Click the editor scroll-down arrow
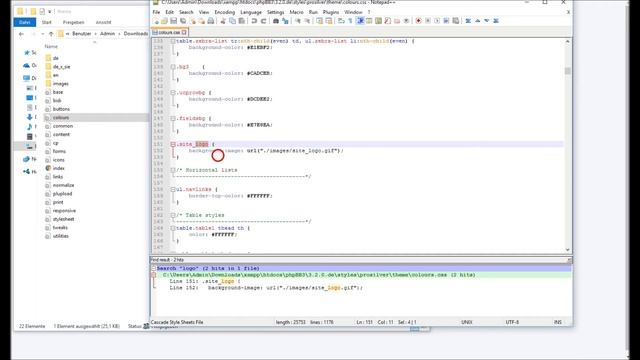The image size is (640, 360). 567,250
